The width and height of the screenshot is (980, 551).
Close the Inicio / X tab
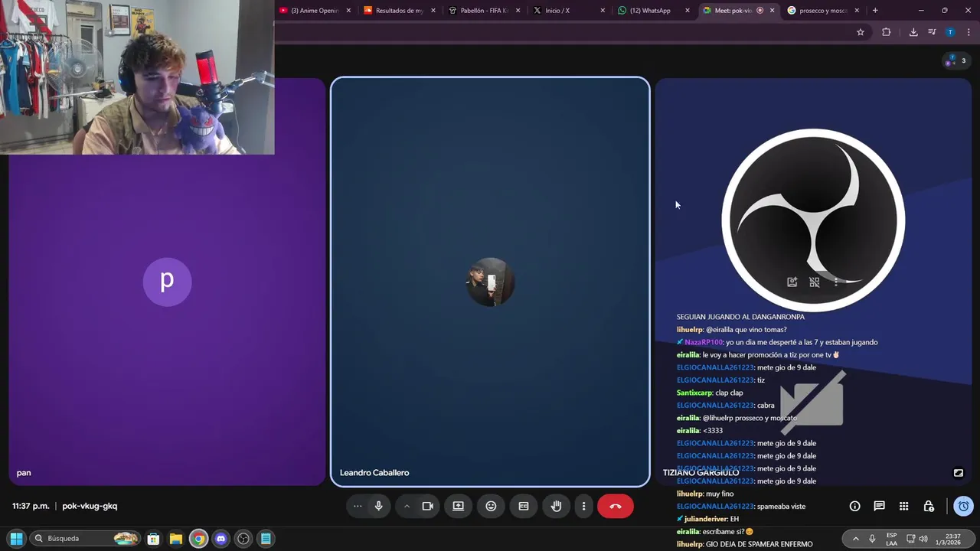[x=603, y=11]
